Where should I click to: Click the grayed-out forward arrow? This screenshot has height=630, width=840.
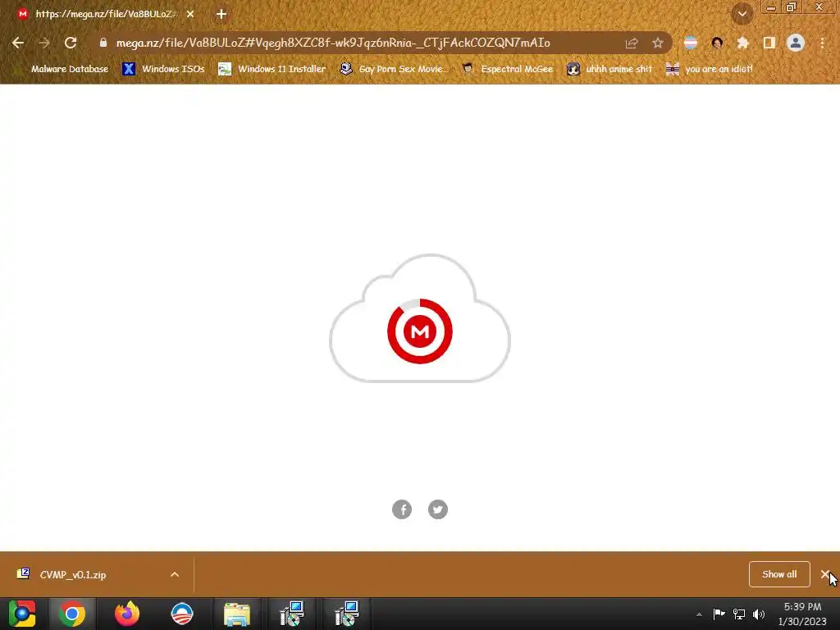pyautogui.click(x=44, y=43)
